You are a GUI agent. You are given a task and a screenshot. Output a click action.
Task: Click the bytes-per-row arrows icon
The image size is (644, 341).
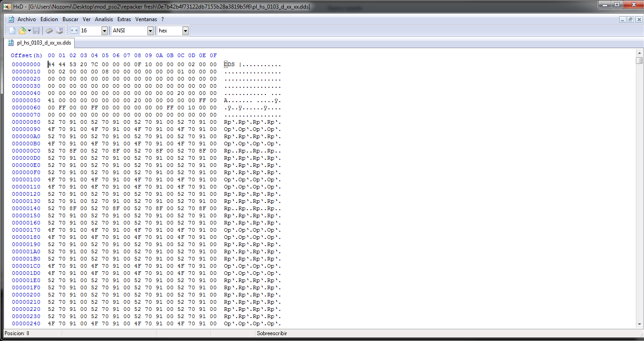pyautogui.click(x=74, y=31)
